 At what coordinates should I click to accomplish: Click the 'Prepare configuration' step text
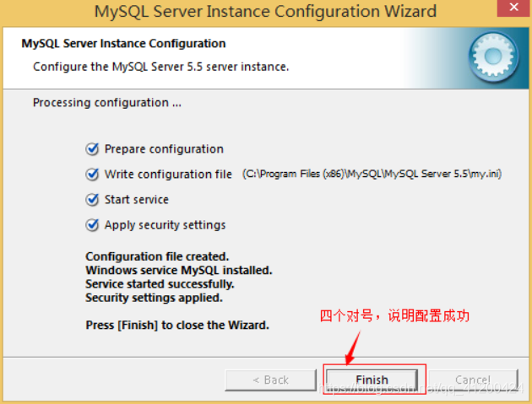point(164,149)
